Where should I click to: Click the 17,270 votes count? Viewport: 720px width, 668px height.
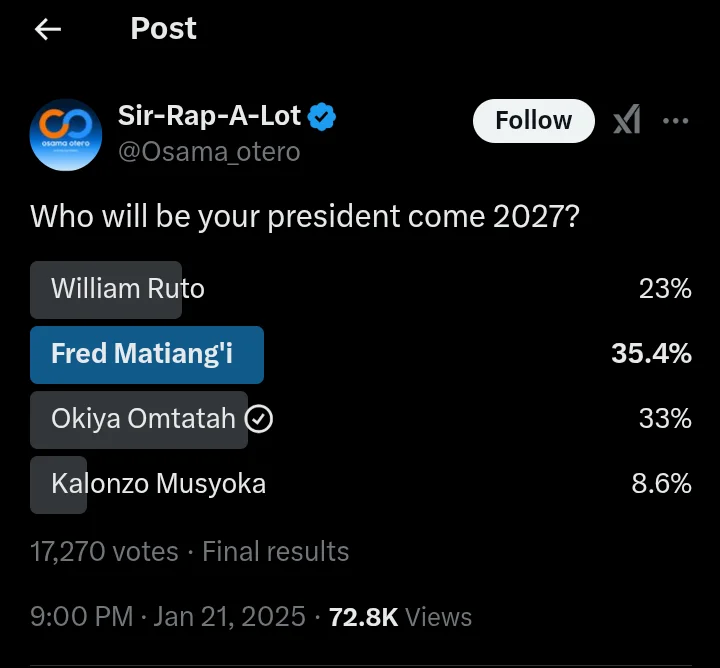coord(104,551)
